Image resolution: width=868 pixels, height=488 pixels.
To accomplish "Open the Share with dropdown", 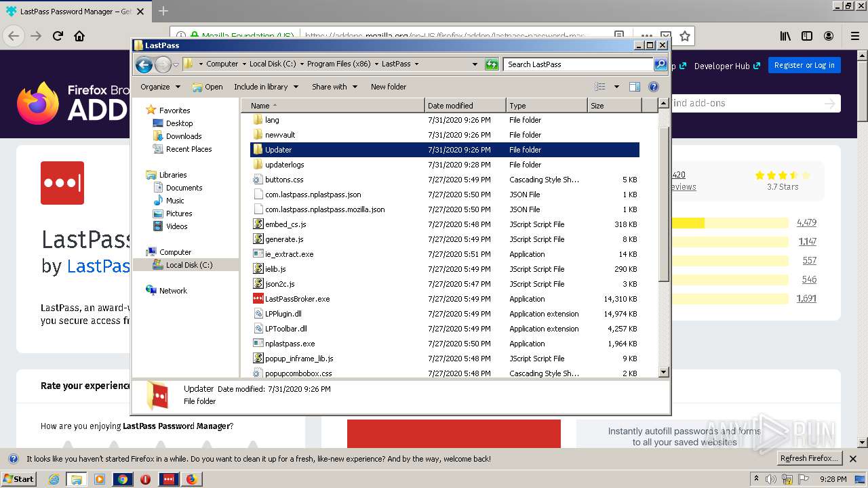I will (334, 87).
